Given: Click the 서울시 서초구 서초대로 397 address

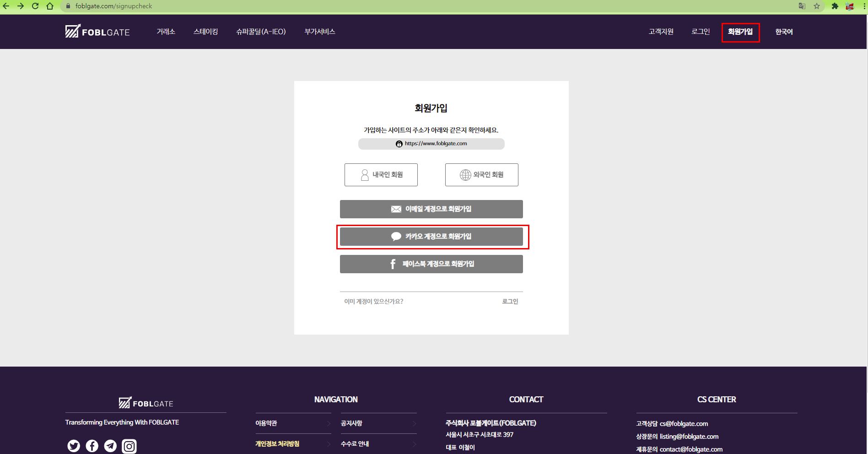Looking at the screenshot, I should pos(480,435).
